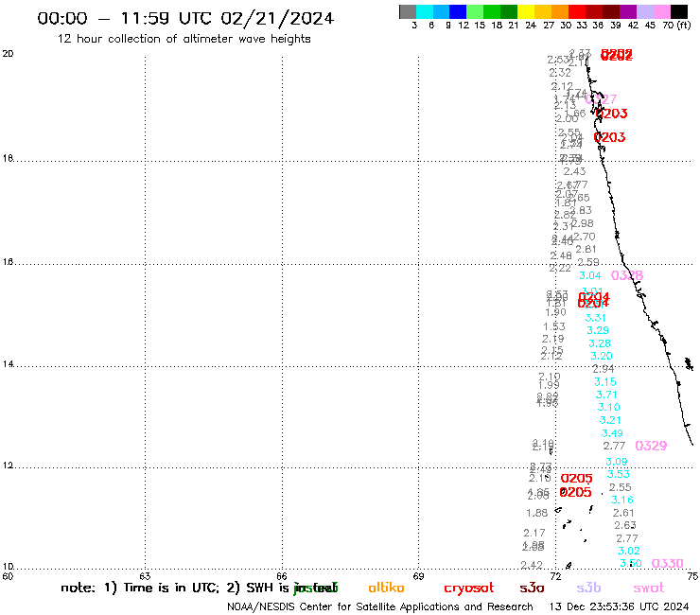Click the "(ft)" unit label in legend

point(684,25)
